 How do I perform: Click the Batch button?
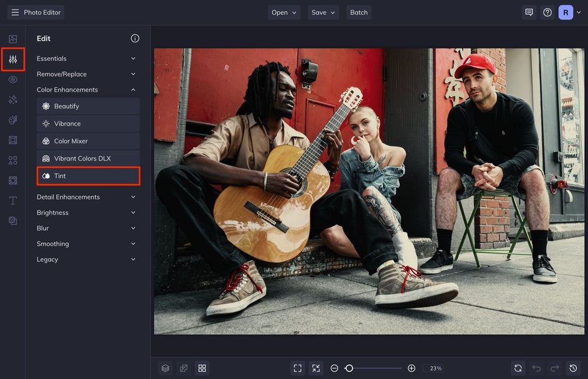click(359, 12)
